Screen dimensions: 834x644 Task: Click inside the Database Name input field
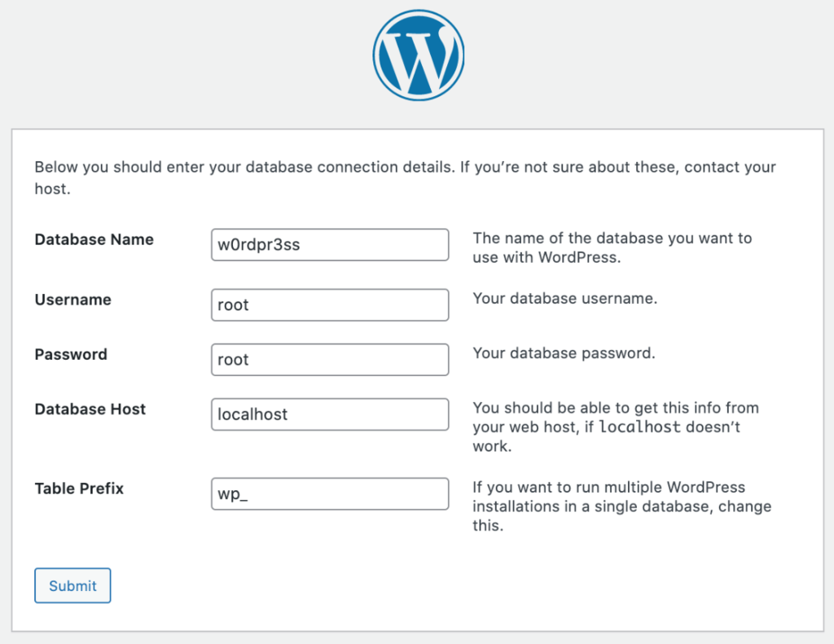click(x=330, y=244)
